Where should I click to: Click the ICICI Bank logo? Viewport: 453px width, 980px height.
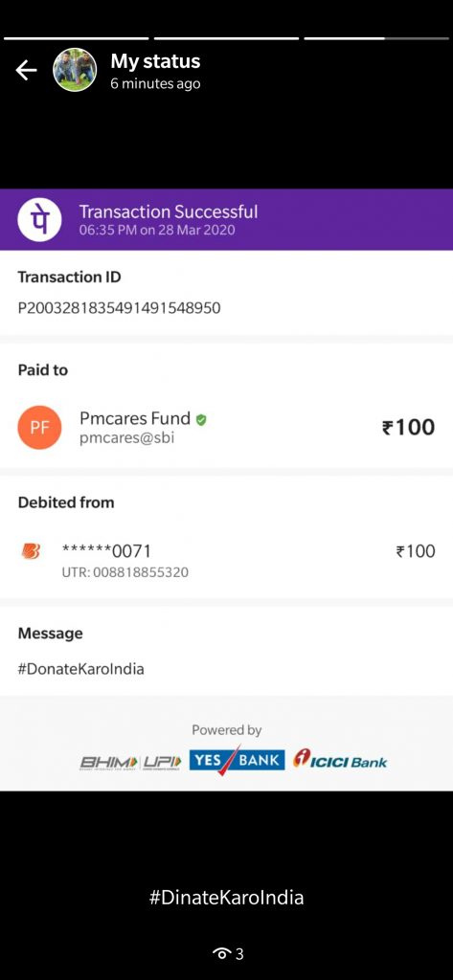click(340, 760)
